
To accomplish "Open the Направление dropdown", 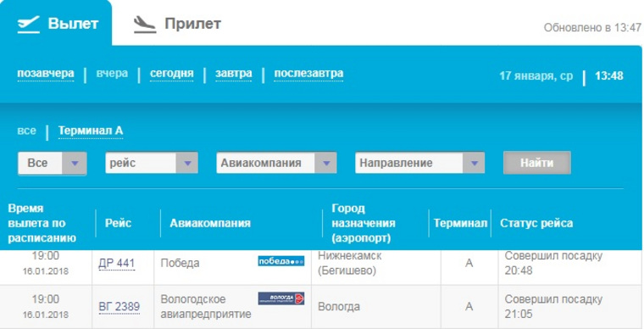I will click(419, 163).
